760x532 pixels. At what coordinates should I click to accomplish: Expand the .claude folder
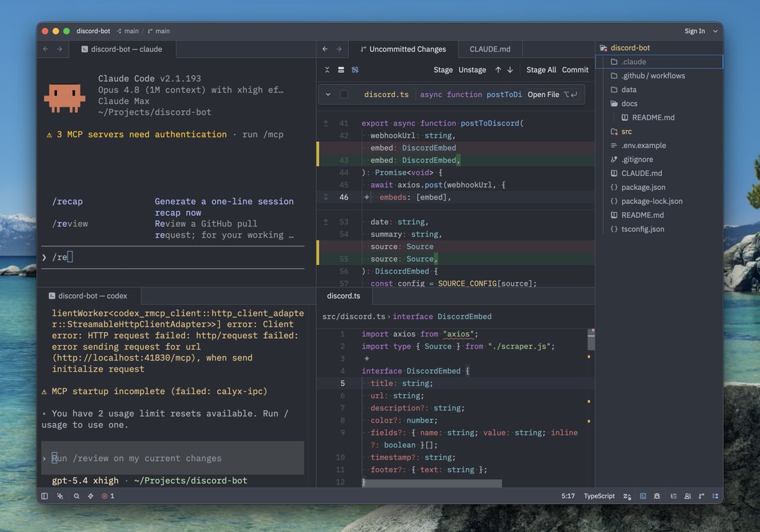[x=659, y=62]
